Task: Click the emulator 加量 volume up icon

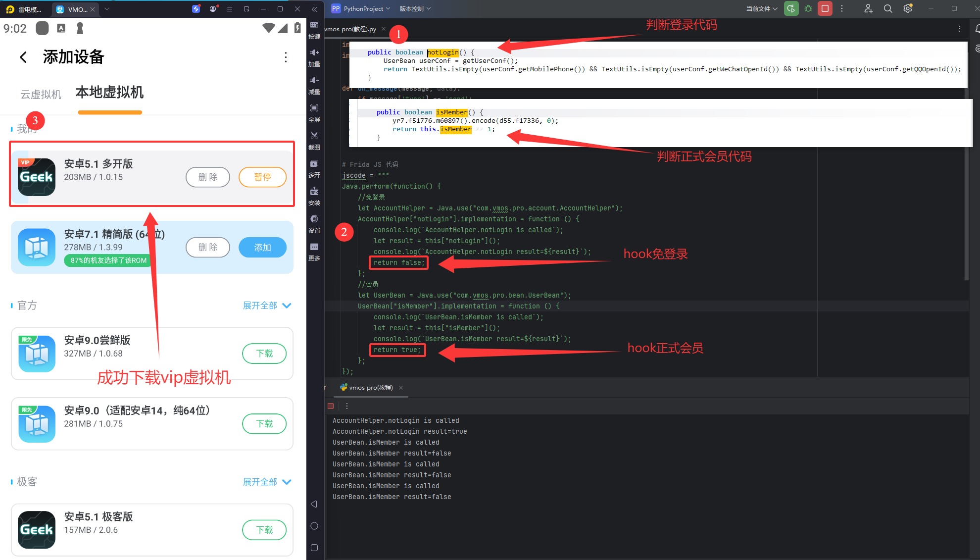Action: [314, 58]
